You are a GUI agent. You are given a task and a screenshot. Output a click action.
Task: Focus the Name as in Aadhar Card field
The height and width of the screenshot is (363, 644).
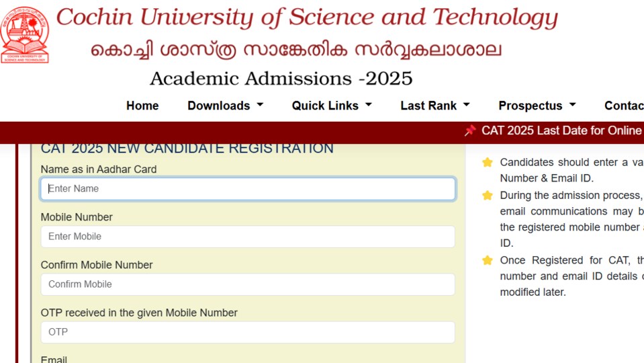point(248,189)
